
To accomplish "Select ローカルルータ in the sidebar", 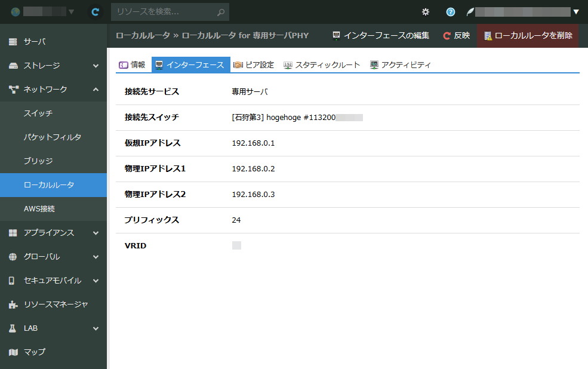I will click(53, 185).
